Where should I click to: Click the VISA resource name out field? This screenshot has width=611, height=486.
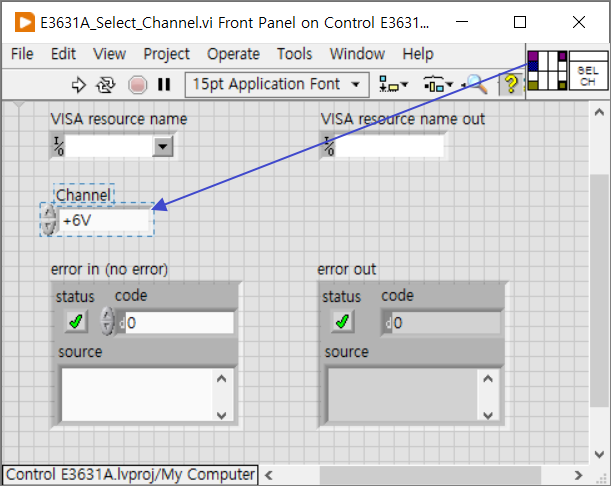[389, 147]
